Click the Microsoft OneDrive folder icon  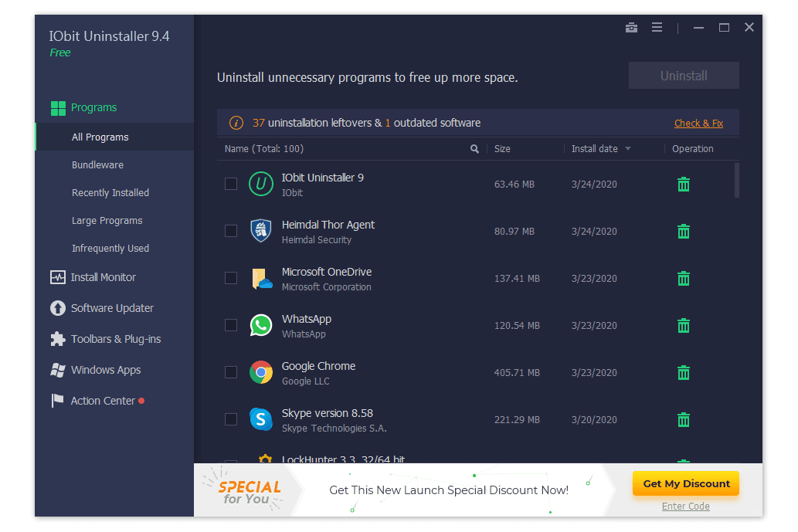[261, 279]
